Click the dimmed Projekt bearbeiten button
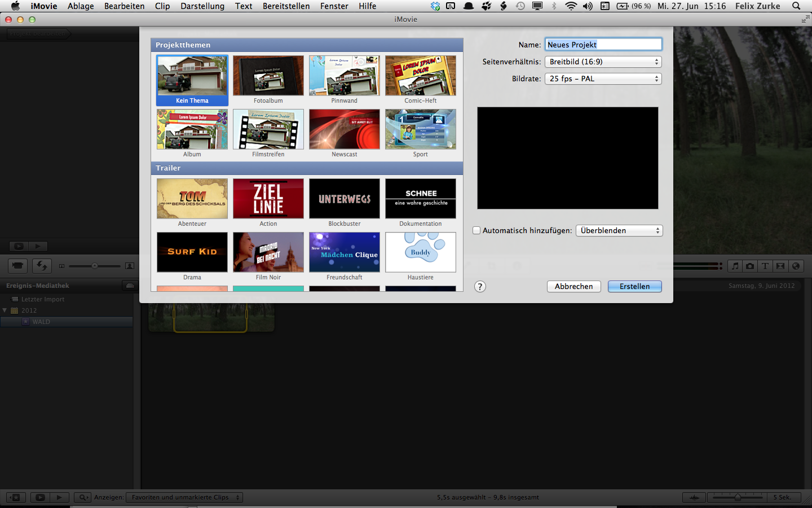This screenshot has height=508, width=812. click(x=38, y=33)
